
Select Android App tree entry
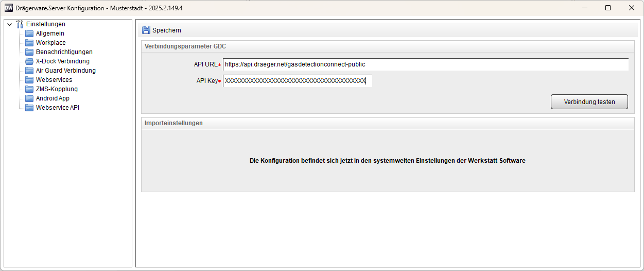point(53,98)
